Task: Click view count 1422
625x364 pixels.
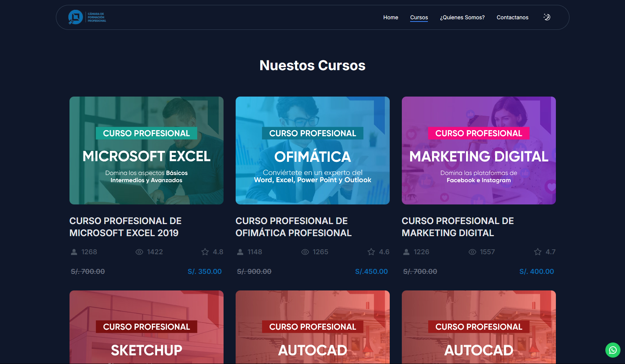Action: click(155, 252)
